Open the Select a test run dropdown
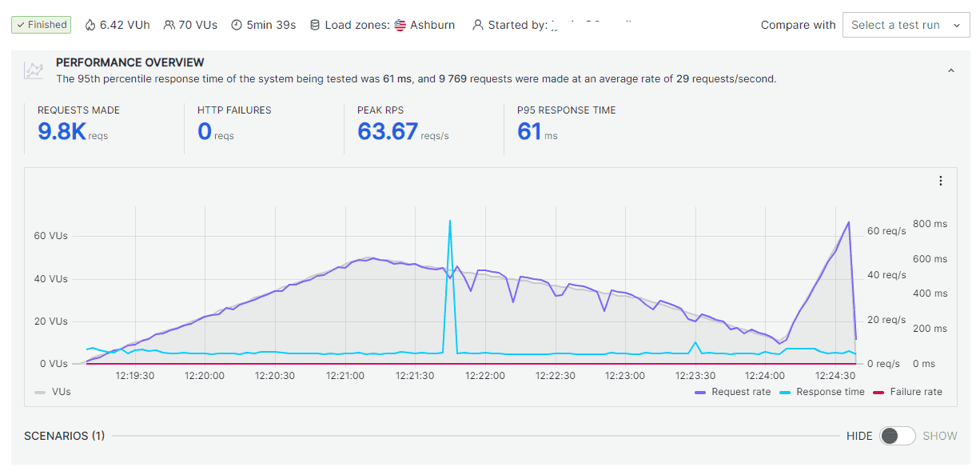The image size is (980, 471). click(x=906, y=25)
